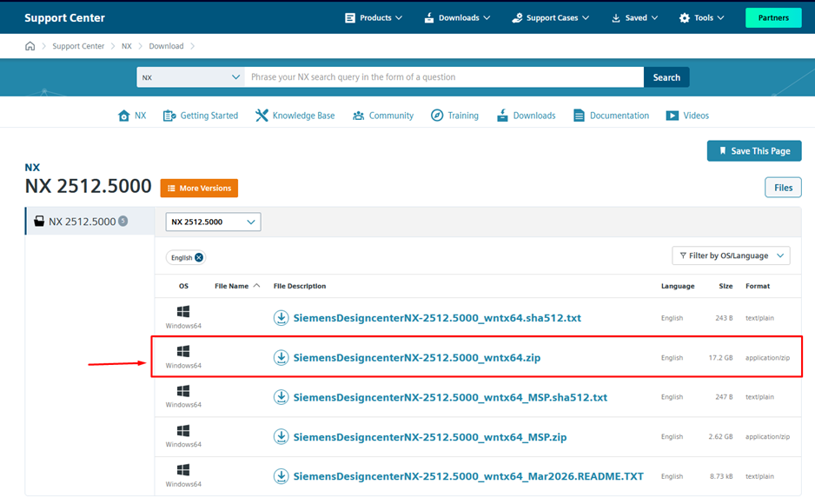Open the Knowledge Base section

click(295, 116)
